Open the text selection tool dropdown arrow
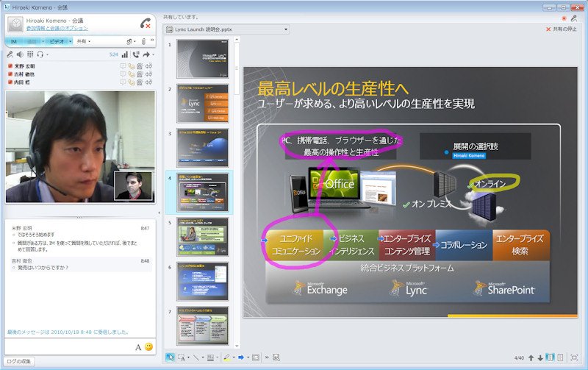 pyautogui.click(x=188, y=357)
